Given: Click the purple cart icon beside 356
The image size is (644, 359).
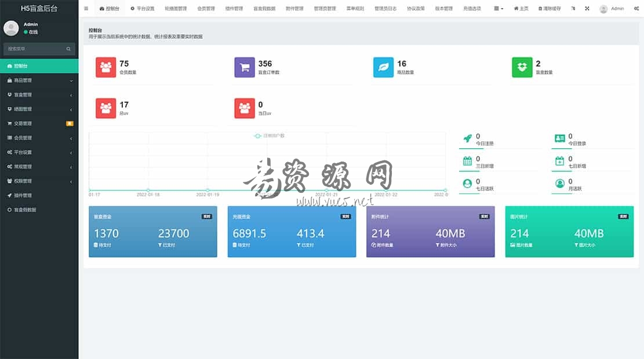Looking at the screenshot, I should tap(245, 67).
